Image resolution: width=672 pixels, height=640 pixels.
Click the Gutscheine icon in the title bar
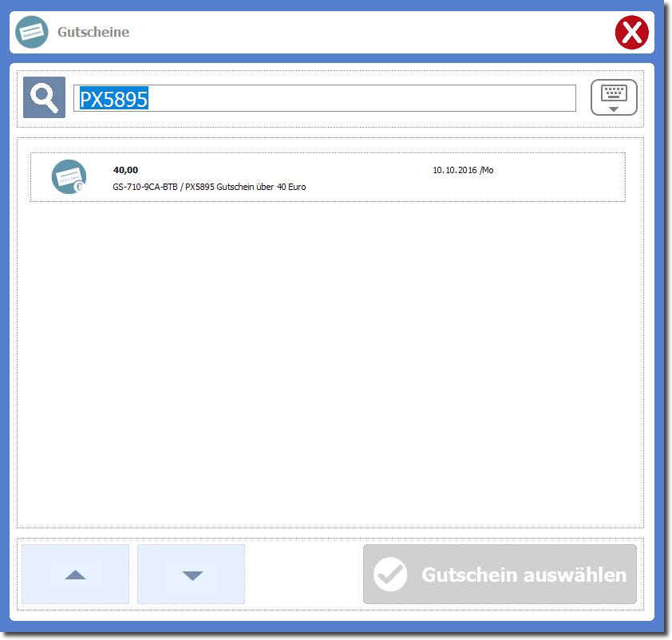tap(32, 32)
